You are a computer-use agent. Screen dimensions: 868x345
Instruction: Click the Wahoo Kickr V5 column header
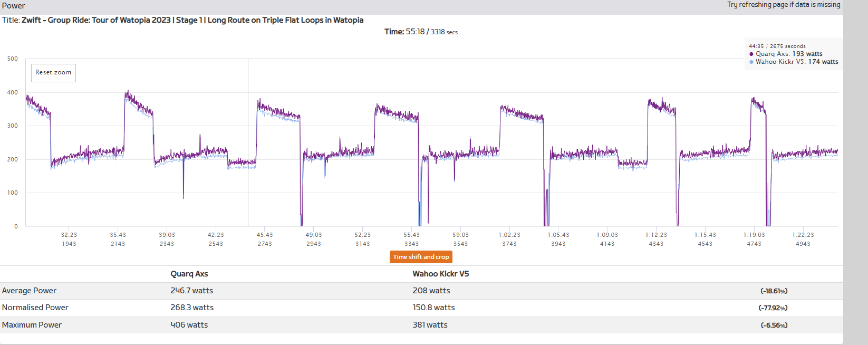[441, 274]
